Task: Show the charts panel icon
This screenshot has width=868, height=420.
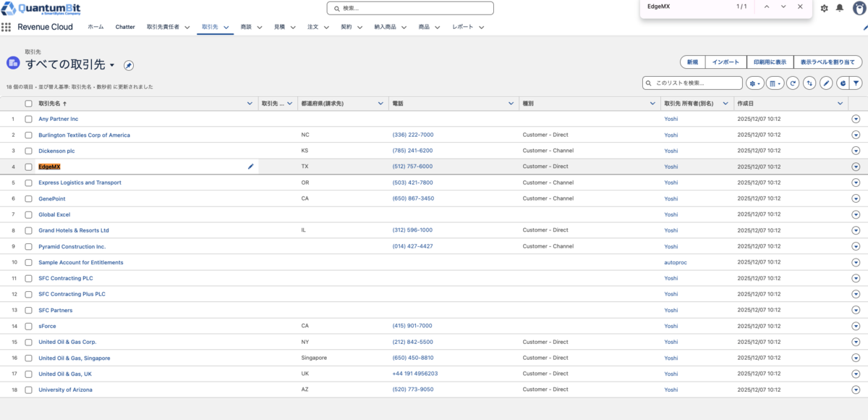Action: 843,83
